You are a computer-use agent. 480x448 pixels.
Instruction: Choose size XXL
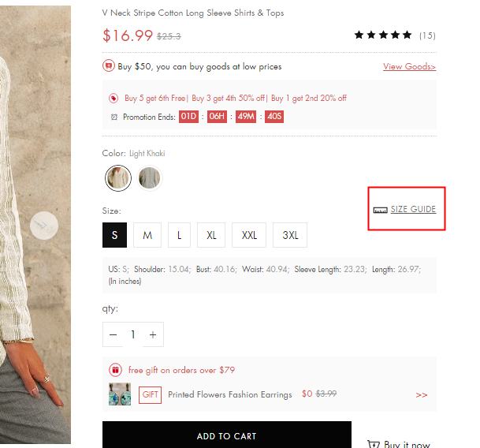249,235
